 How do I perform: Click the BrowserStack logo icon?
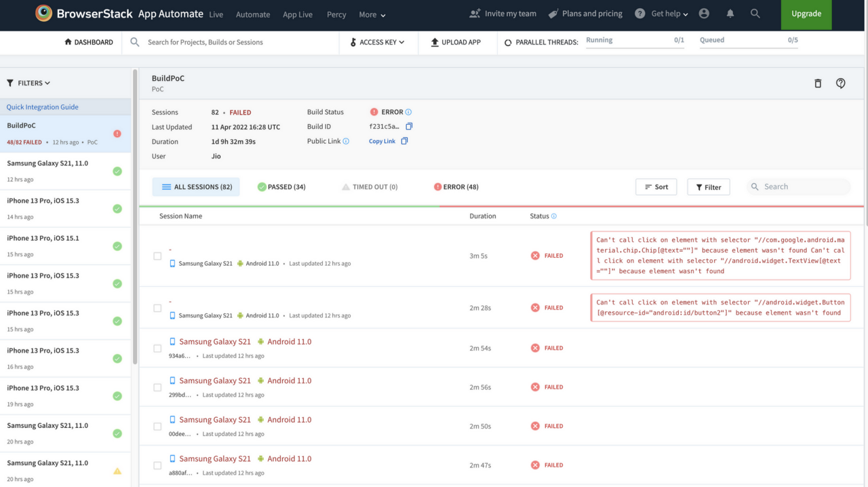[x=43, y=13]
